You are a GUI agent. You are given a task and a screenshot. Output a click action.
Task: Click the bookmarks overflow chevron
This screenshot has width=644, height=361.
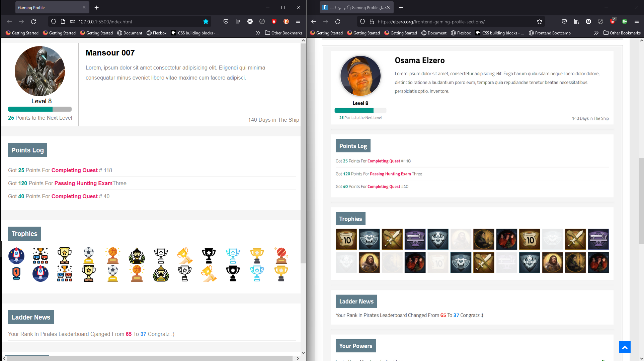click(x=258, y=33)
